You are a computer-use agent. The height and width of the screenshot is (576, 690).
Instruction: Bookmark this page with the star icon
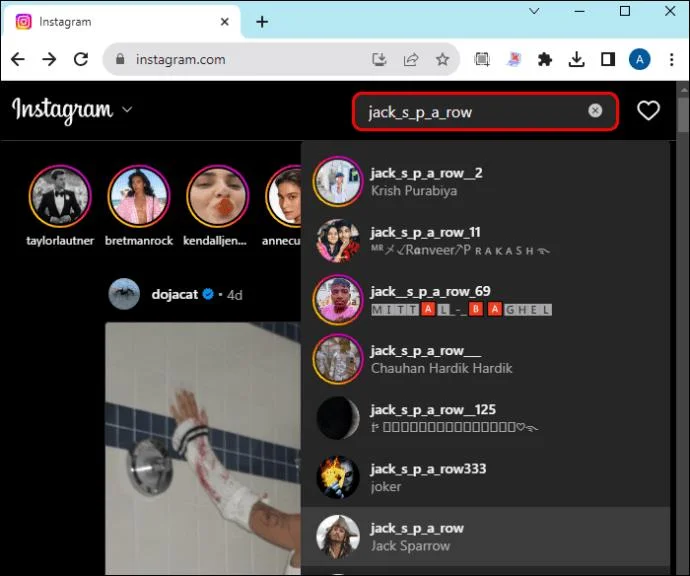pos(442,59)
